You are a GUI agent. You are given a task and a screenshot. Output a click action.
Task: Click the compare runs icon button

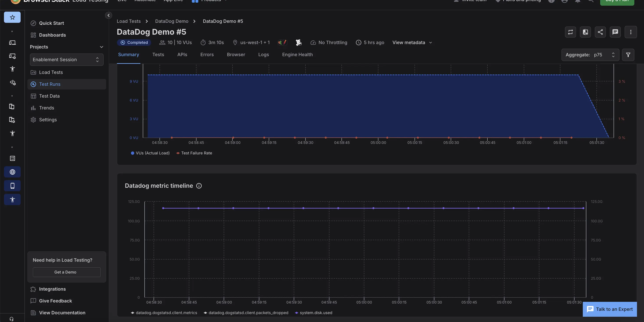[585, 32]
